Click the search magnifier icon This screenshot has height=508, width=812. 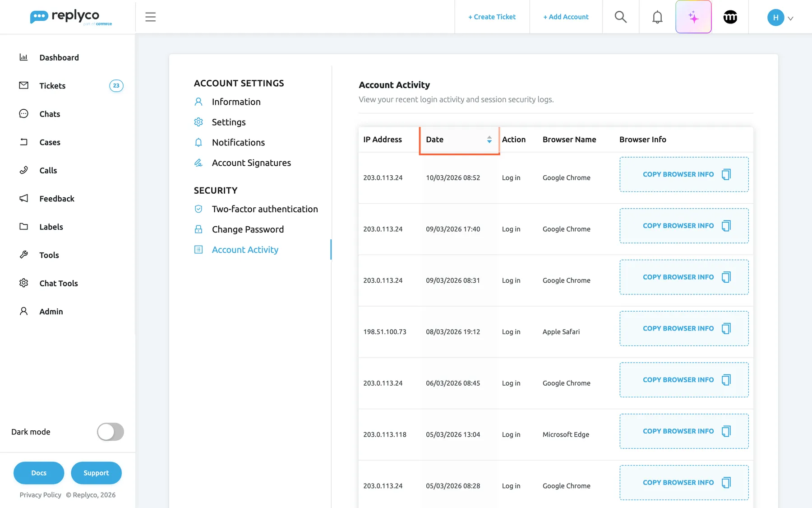point(621,17)
